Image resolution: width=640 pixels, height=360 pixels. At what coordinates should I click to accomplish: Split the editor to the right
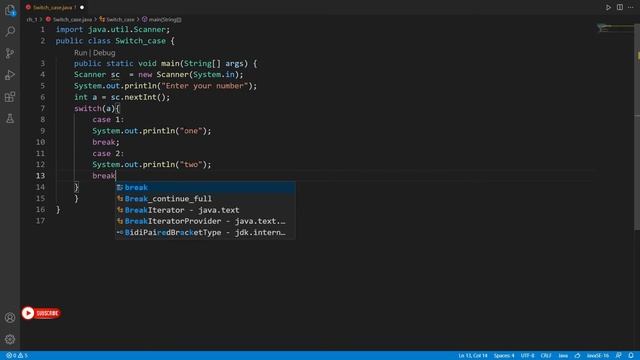[620, 7]
